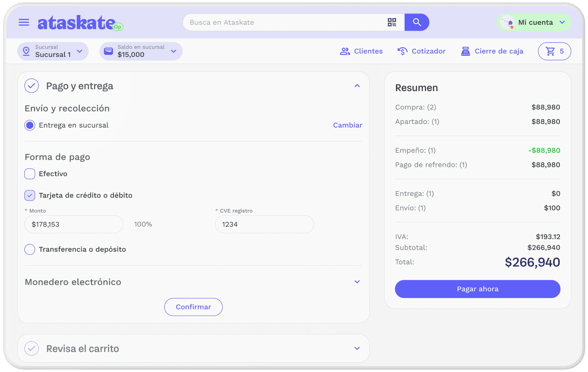Image resolution: width=588 pixels, height=372 pixels.
Task: Select Transferencia o depósito option
Action: pos(30,249)
